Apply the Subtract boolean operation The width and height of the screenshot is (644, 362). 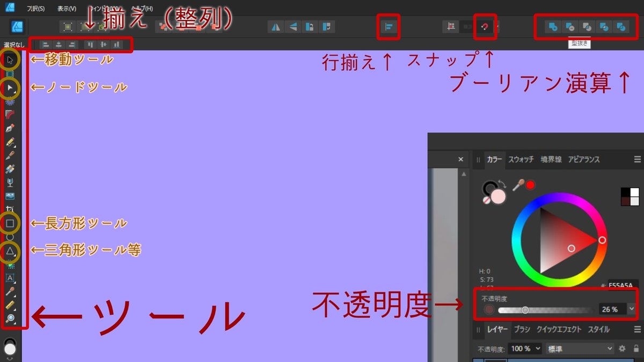click(x=569, y=26)
